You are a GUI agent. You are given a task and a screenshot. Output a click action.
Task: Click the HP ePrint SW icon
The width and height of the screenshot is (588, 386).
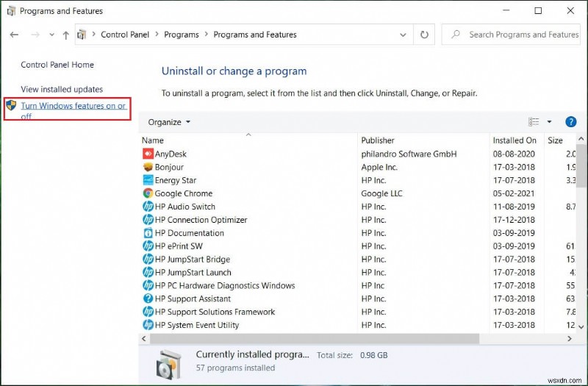point(148,246)
